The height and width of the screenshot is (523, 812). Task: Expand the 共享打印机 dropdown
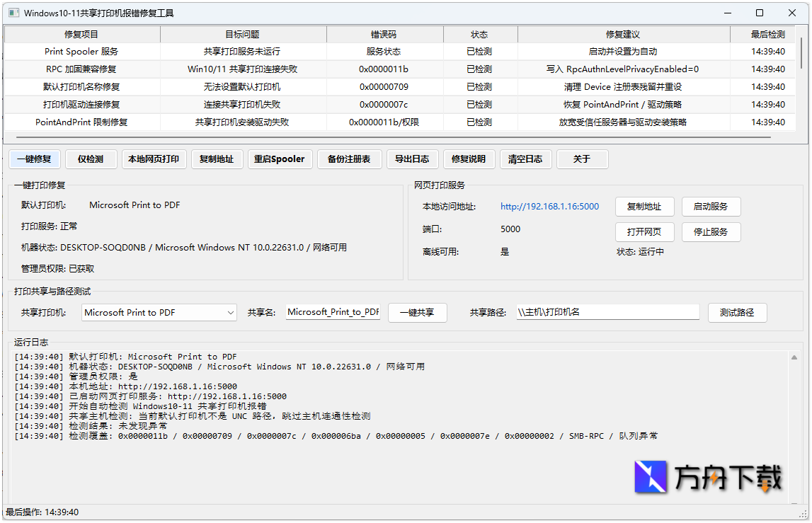tap(159, 313)
